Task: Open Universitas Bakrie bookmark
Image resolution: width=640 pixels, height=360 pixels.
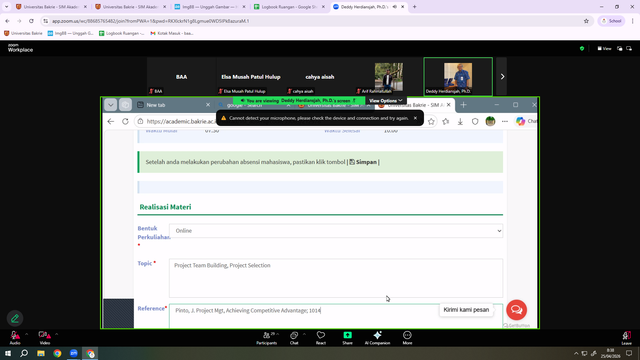Action: click(23, 33)
